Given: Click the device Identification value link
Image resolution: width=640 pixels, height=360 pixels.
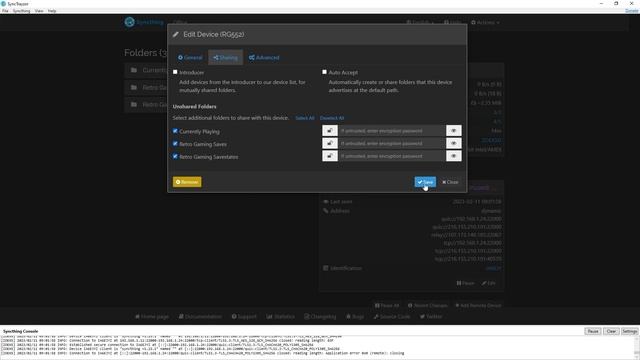Looking at the screenshot, I should pyautogui.click(x=493, y=268).
